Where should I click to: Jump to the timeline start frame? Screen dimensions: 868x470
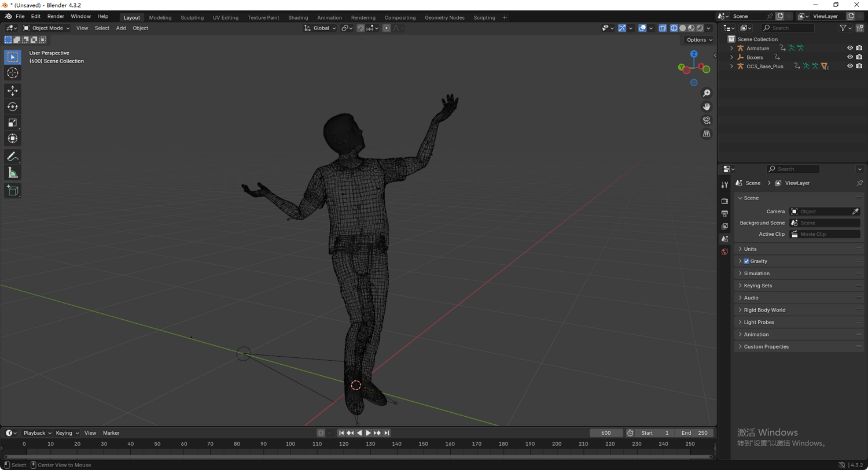pos(341,433)
